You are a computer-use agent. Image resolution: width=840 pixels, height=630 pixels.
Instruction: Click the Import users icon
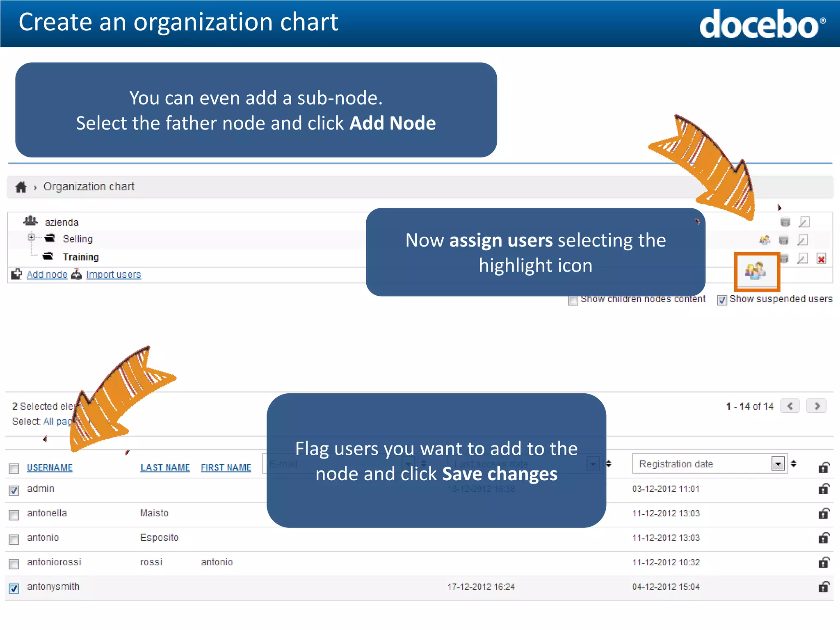76,274
